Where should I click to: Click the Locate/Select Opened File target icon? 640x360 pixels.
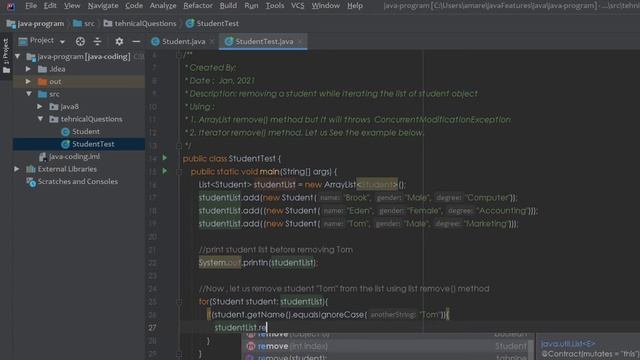[80, 41]
